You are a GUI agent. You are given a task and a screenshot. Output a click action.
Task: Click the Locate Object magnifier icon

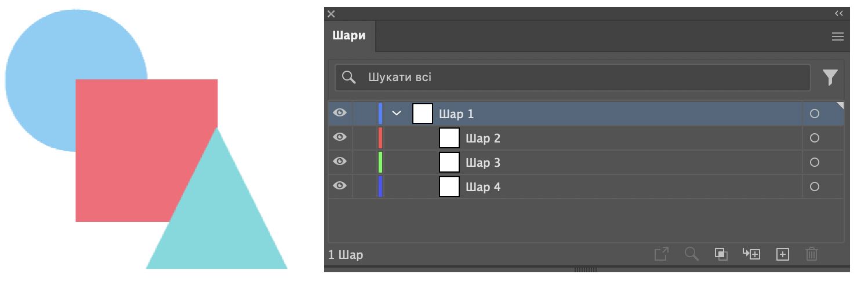pyautogui.click(x=691, y=254)
